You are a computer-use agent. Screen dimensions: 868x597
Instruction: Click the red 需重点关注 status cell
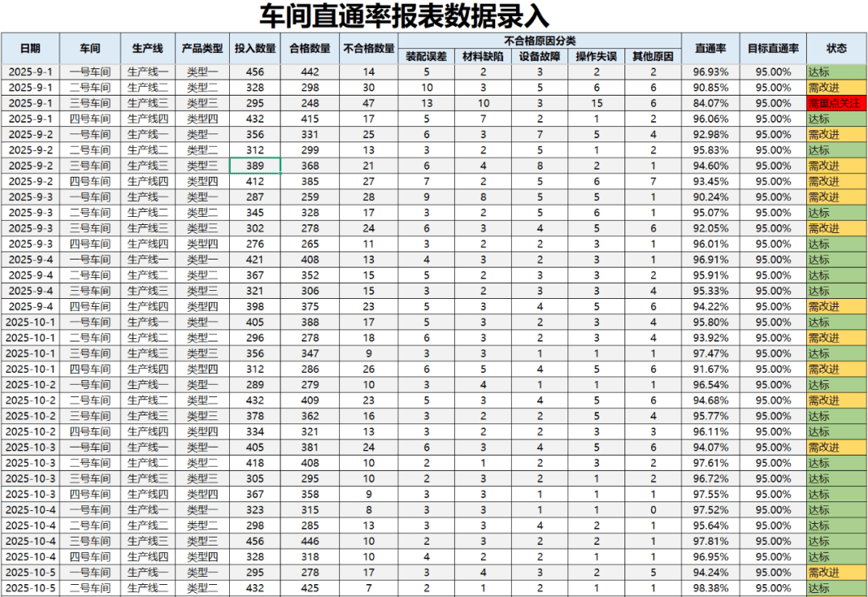coord(836,103)
